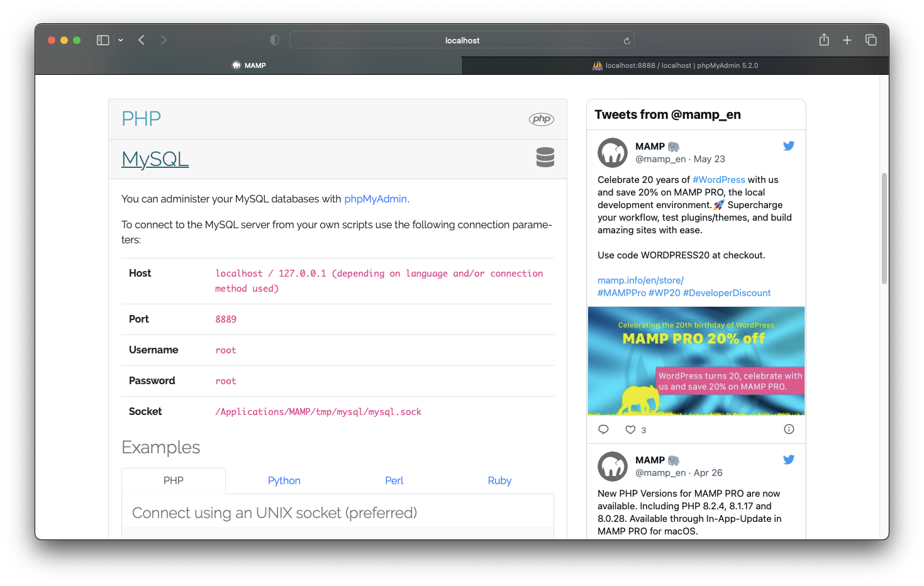Select the Python examples tab
This screenshot has height=586, width=924.
(284, 480)
